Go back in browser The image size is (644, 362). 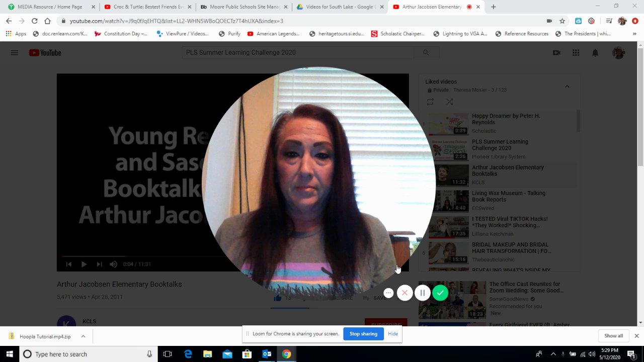point(9,21)
